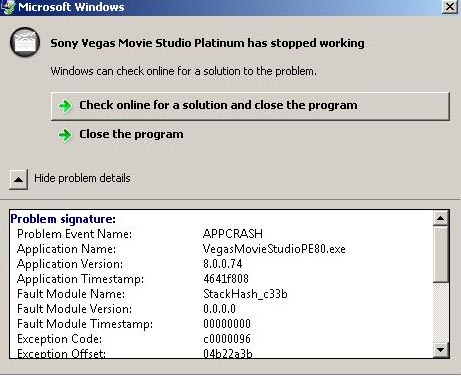Image resolution: width=461 pixels, height=376 pixels.
Task: Click the details scrollbar up arrow
Action: point(440,218)
